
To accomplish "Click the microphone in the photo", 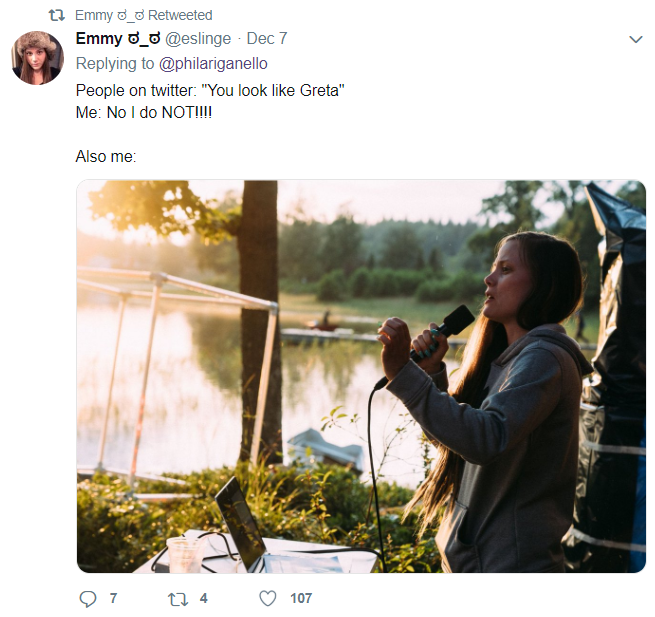I will (x=443, y=332).
